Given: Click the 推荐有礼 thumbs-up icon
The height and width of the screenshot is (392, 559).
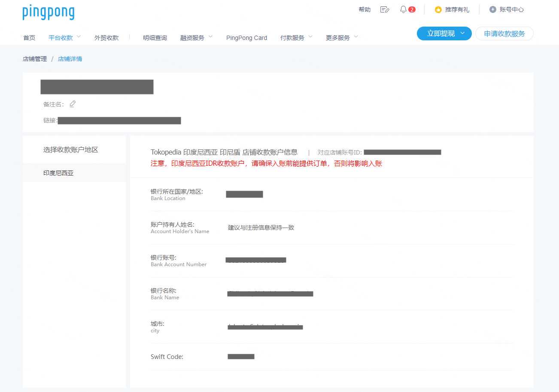Looking at the screenshot, I should pos(438,9).
